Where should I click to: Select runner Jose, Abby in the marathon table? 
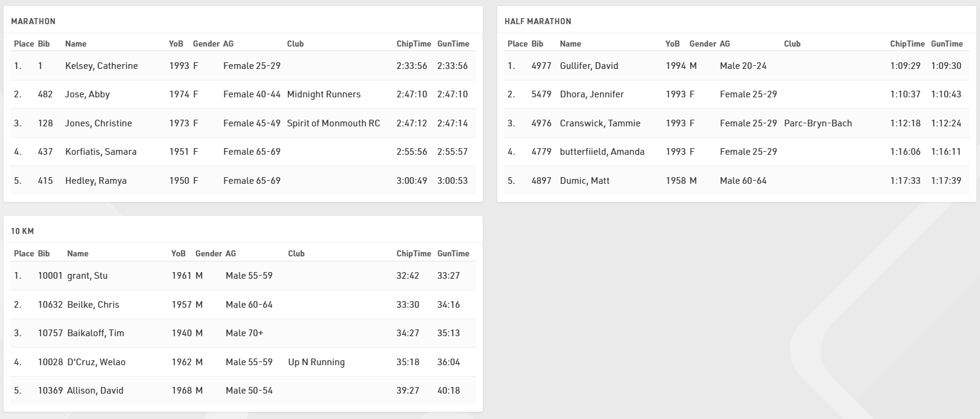click(x=87, y=94)
